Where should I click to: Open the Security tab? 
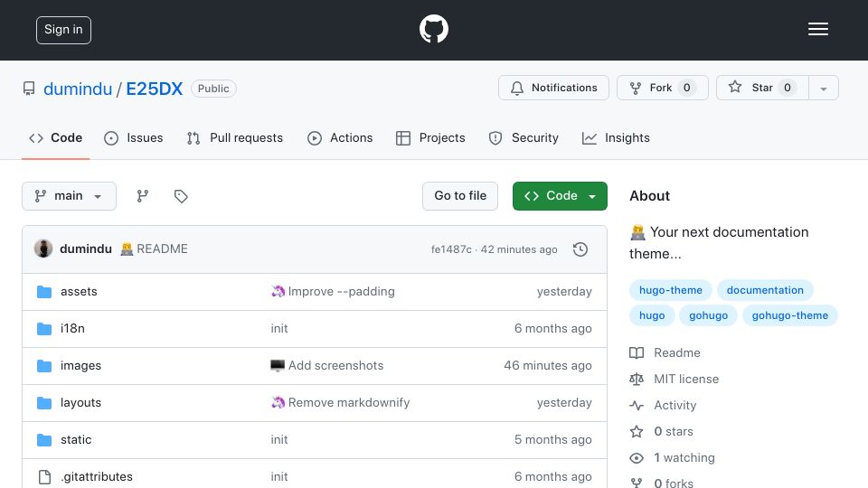click(524, 137)
